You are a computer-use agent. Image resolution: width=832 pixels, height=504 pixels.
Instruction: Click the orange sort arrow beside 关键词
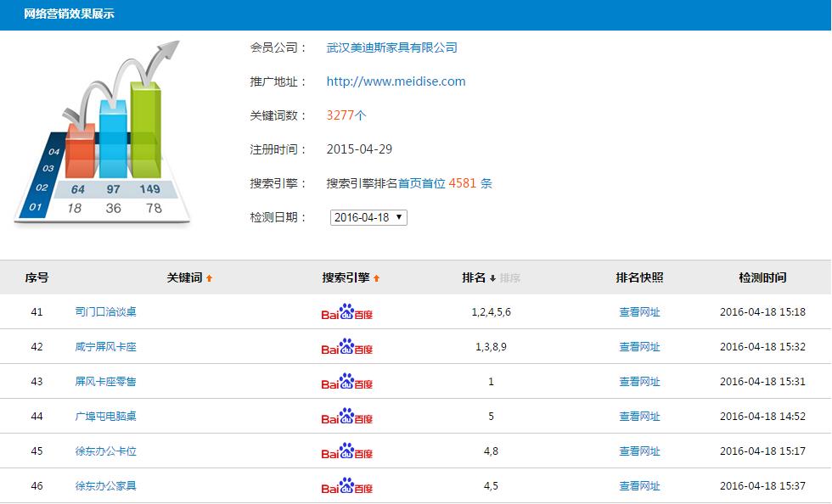209,278
